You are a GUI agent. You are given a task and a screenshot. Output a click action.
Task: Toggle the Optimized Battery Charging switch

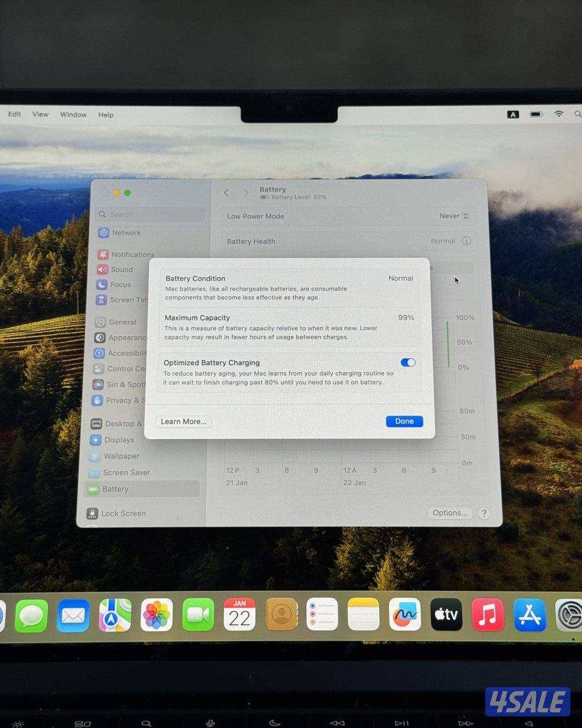408,362
